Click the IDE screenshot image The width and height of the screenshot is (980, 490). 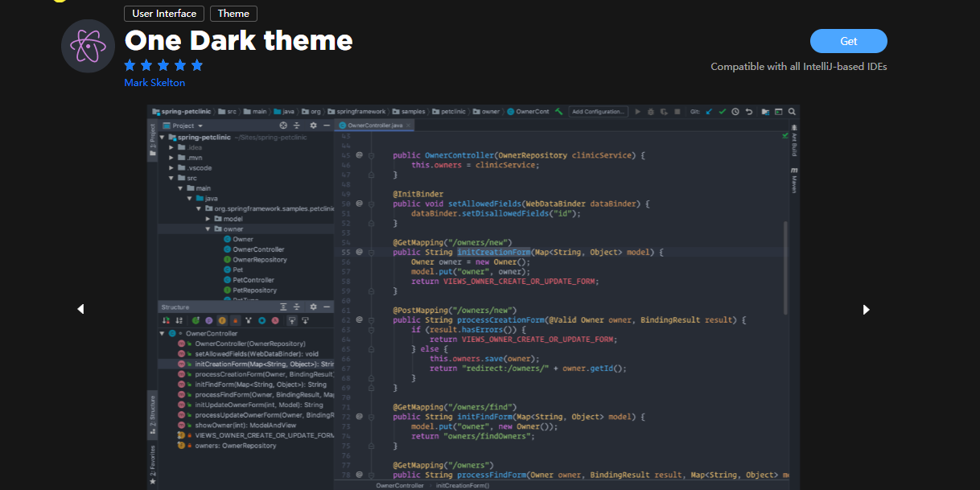(473, 297)
